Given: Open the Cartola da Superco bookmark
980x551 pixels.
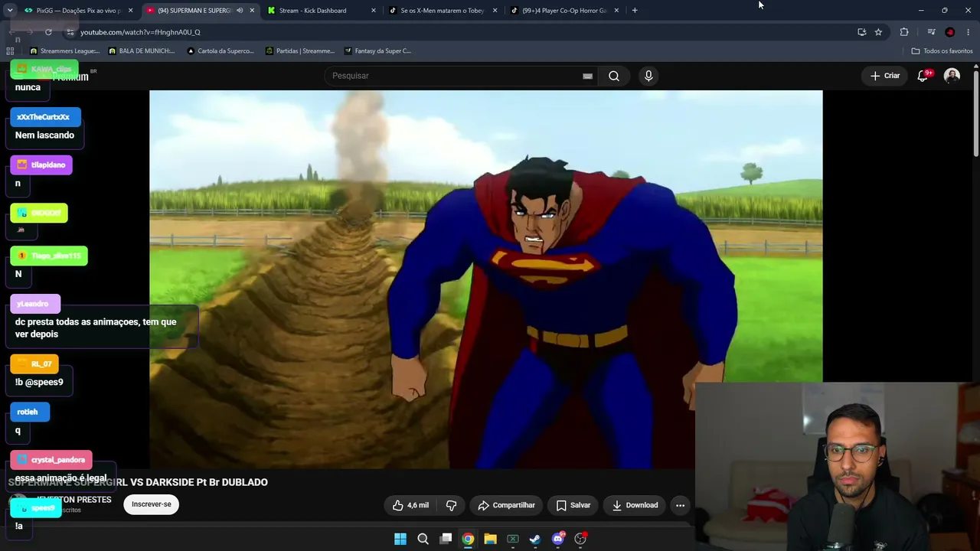Looking at the screenshot, I should 220,51.
